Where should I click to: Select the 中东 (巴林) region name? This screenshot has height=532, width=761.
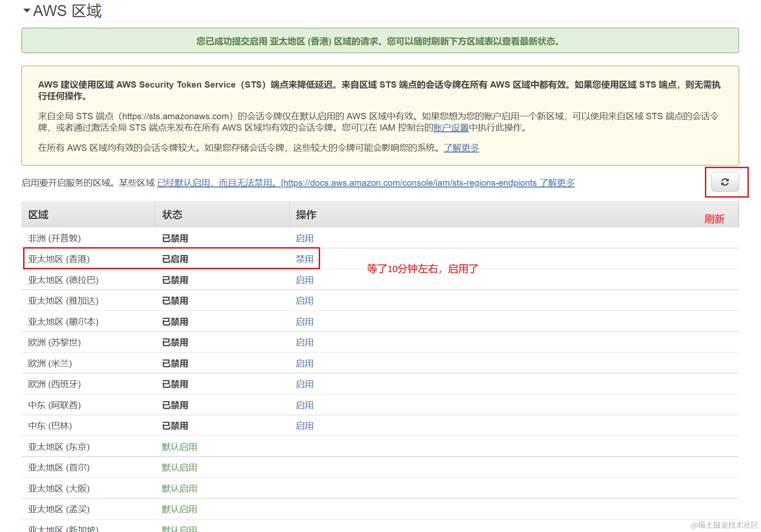click(50, 426)
